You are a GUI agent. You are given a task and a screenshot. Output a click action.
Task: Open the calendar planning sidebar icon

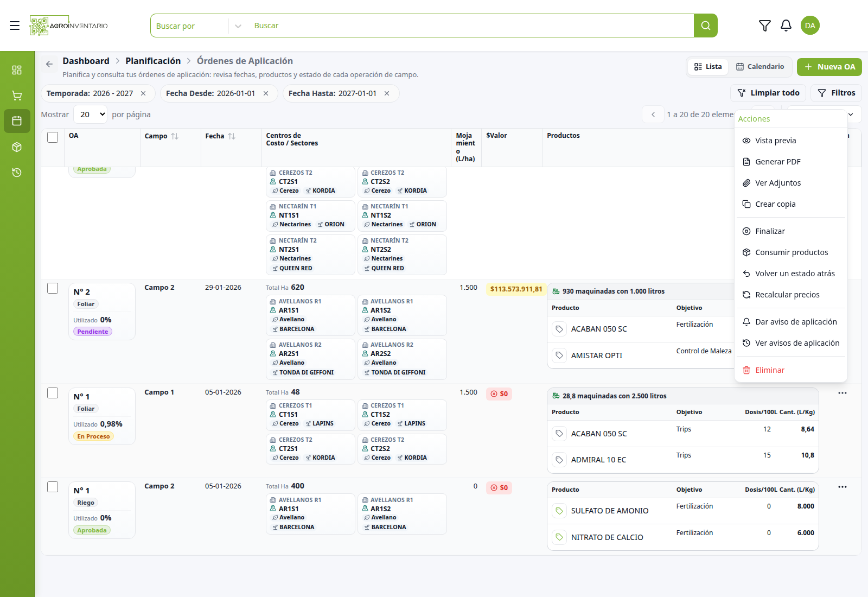pos(17,121)
